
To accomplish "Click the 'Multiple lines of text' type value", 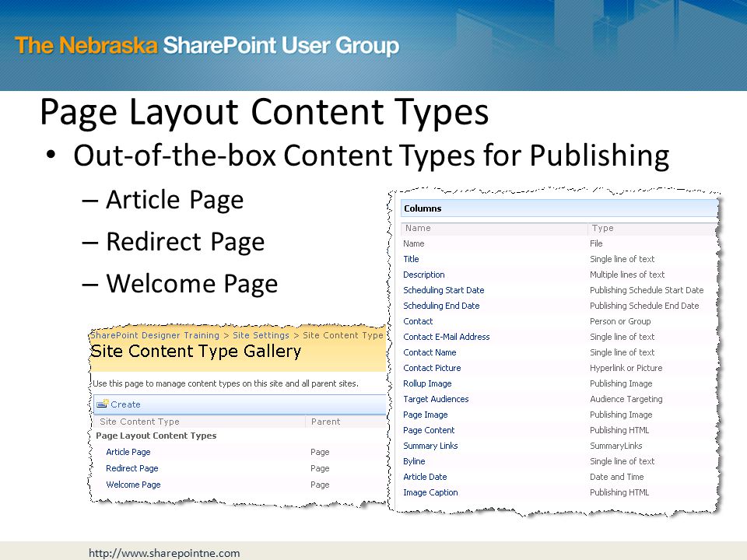I will click(627, 275).
